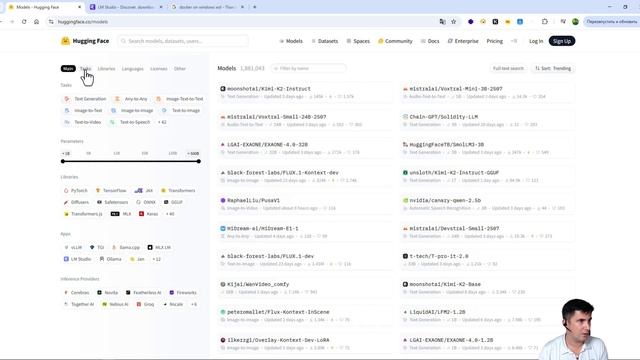Select the PyTorch library filter
Viewport: 640px width, 360px height.
point(76,191)
